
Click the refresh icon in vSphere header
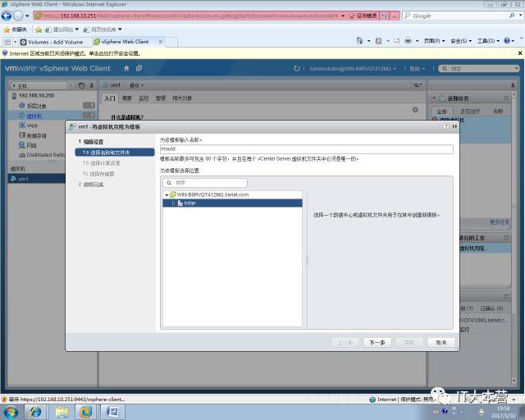(x=297, y=69)
